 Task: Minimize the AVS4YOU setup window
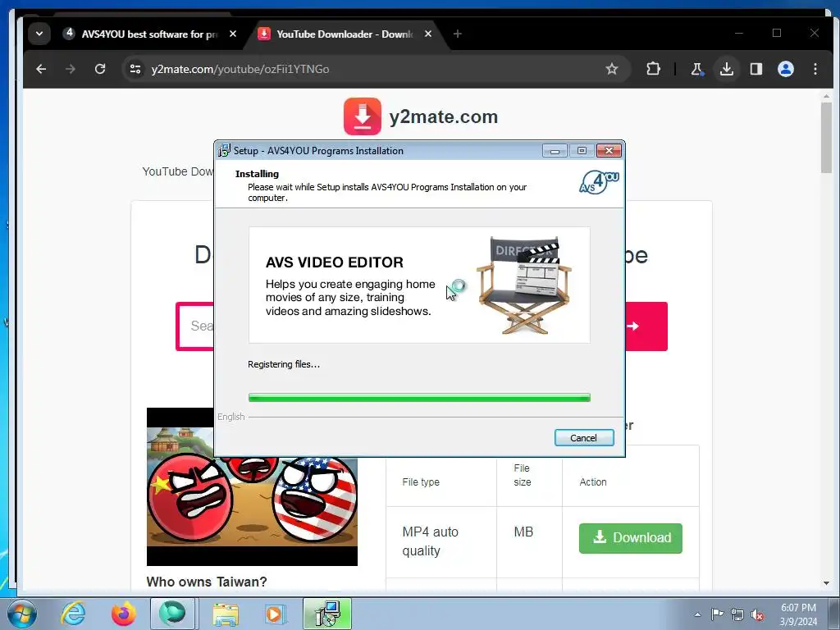click(555, 151)
